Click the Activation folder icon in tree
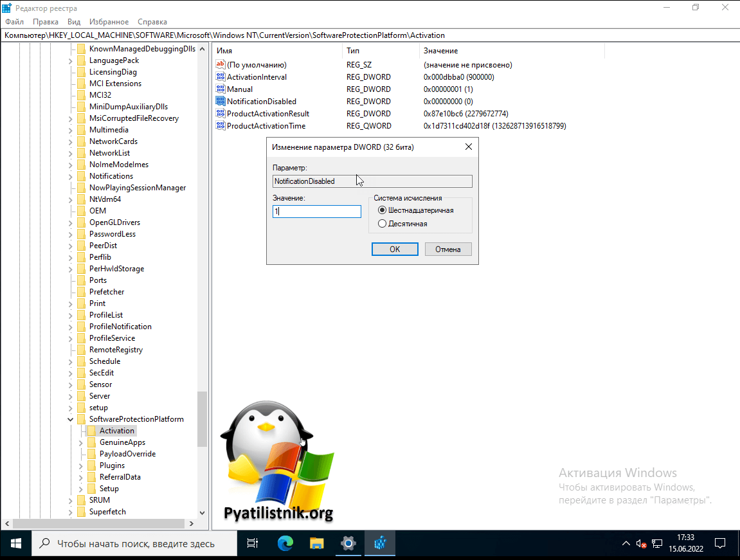 coord(91,431)
